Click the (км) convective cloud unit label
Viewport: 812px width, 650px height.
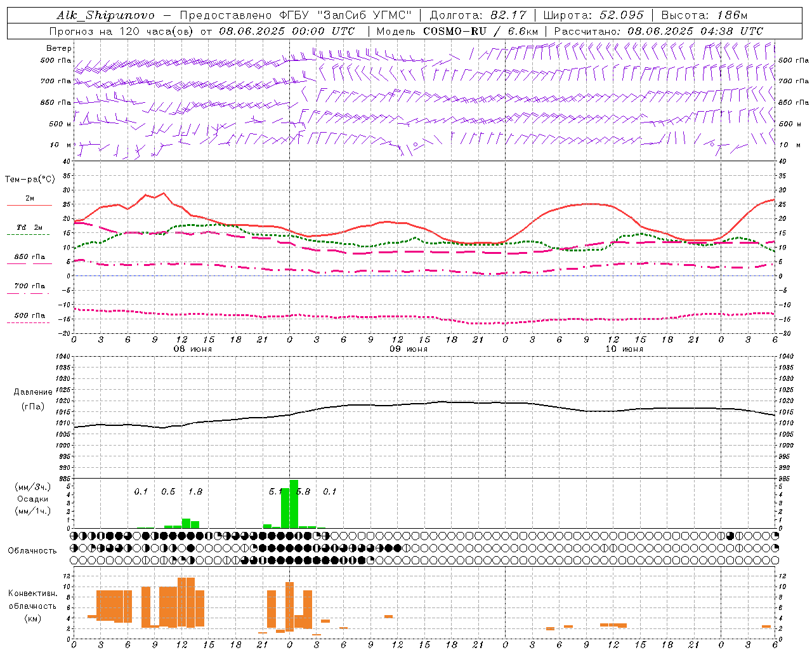tap(33, 618)
